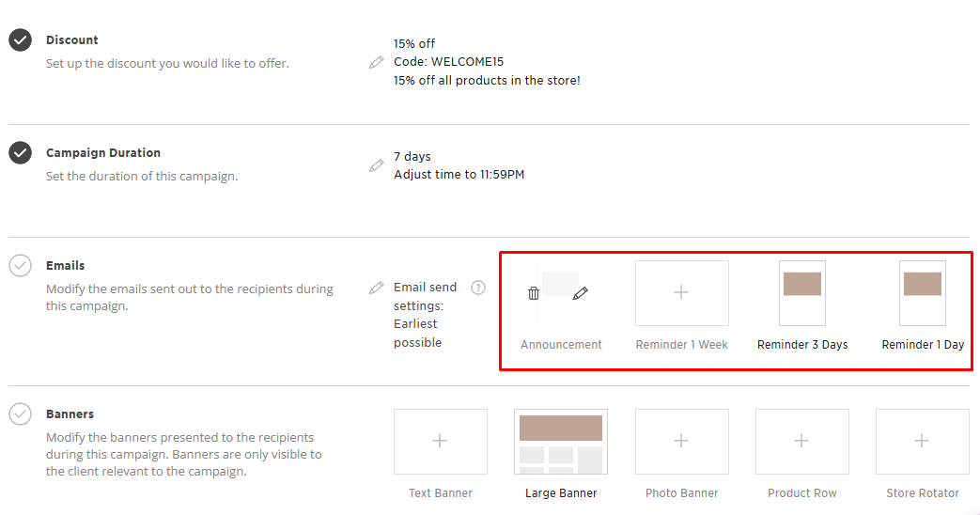The width and height of the screenshot is (980, 515).
Task: Click the Emails step checkmark circle
Action: (21, 265)
